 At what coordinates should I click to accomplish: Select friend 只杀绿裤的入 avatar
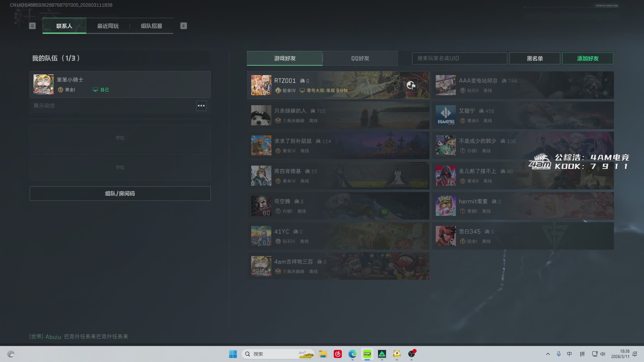(261, 115)
